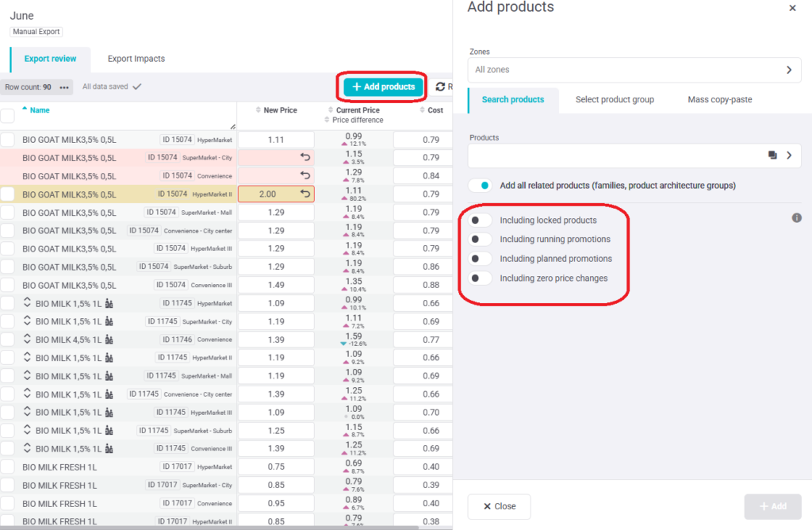Open the info icon beside Including options

797,218
